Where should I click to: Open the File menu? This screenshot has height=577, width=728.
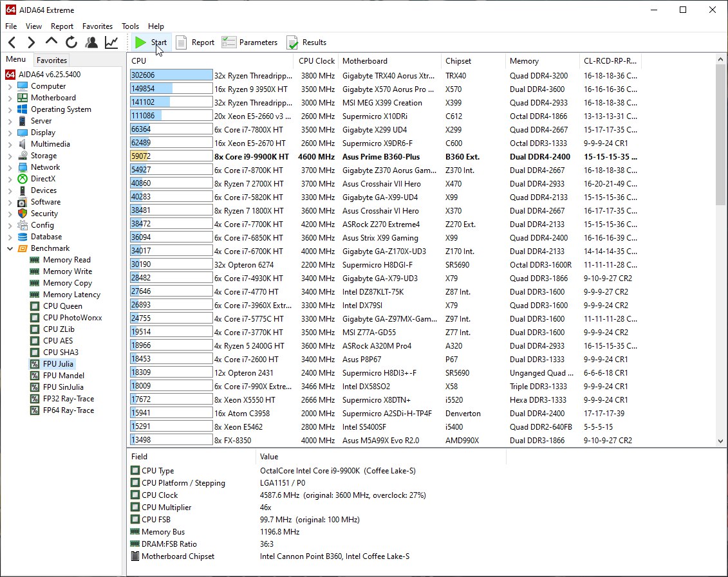coord(11,26)
